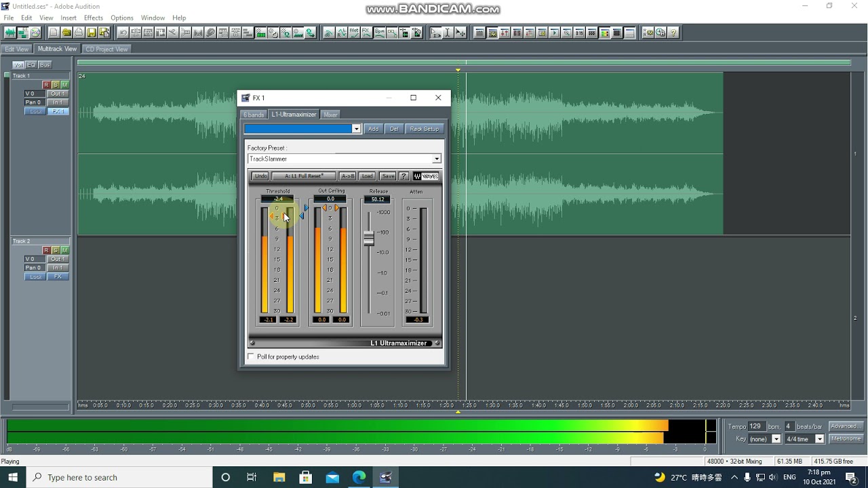Open File Explorer from the taskbar
This screenshot has width=868, height=488.
279,477
